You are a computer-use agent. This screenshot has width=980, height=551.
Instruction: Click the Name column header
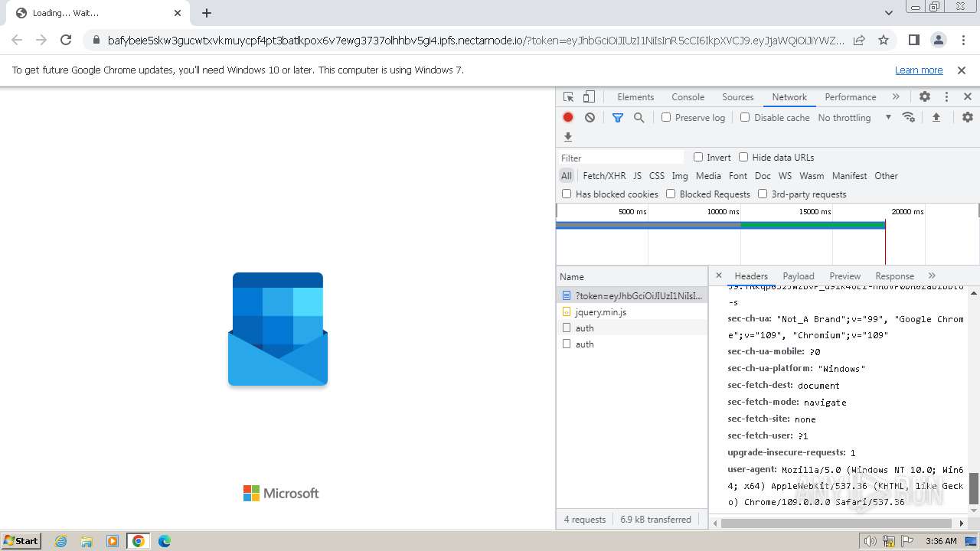pyautogui.click(x=632, y=276)
